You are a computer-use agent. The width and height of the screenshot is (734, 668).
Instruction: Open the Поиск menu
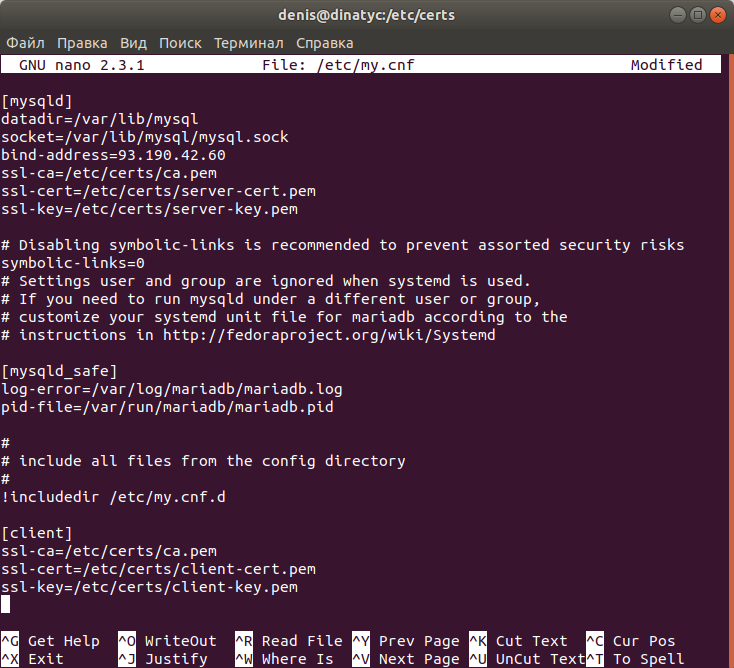point(180,43)
